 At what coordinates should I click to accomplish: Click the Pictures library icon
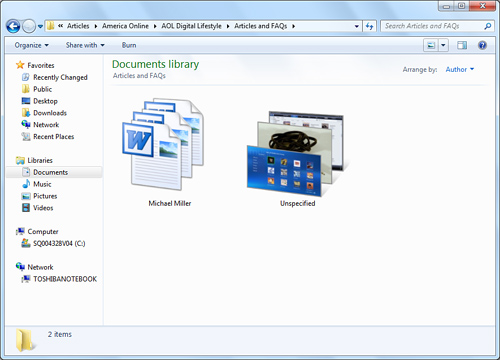pos(26,196)
